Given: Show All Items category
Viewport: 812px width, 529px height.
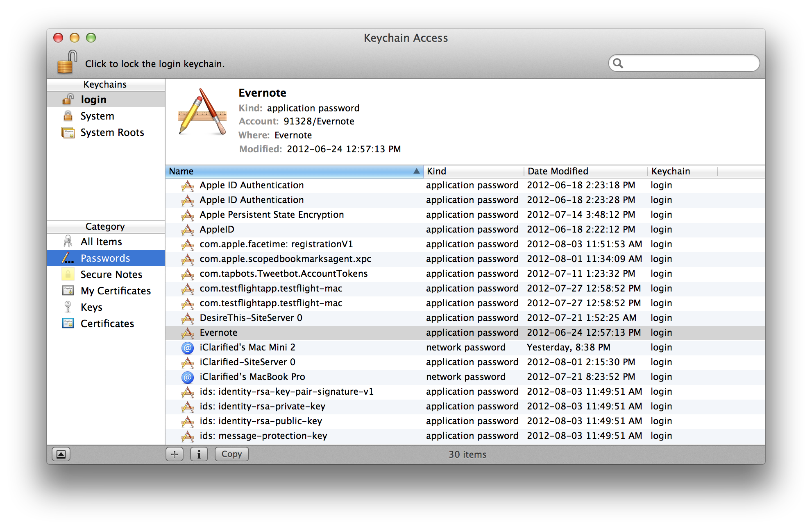Looking at the screenshot, I should (x=106, y=242).
